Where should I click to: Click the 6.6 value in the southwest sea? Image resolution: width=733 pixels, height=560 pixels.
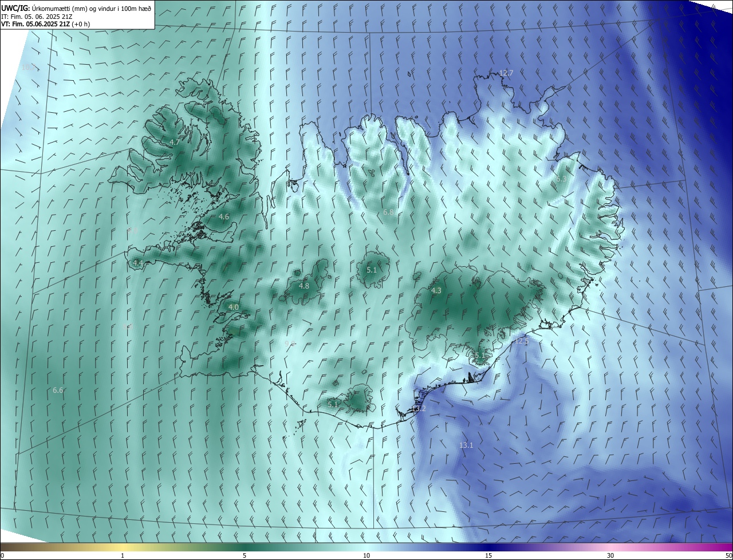click(58, 390)
